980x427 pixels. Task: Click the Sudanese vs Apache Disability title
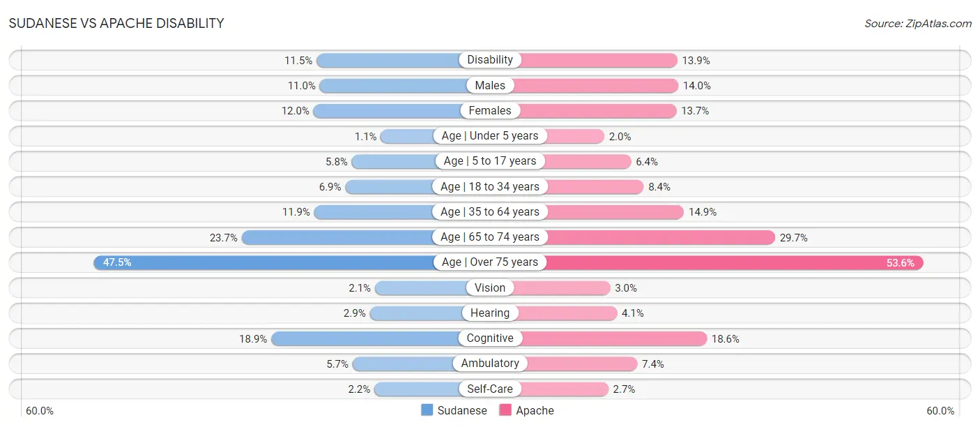(116, 23)
